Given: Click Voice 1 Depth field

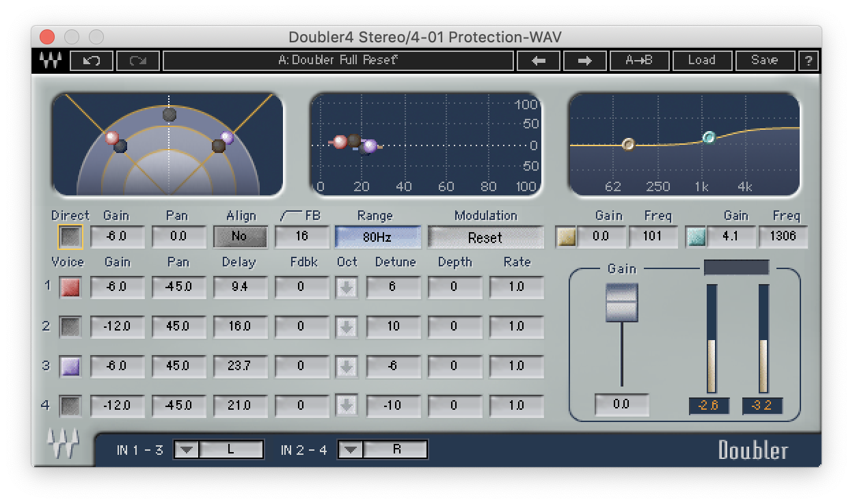Looking at the screenshot, I should tap(455, 288).
